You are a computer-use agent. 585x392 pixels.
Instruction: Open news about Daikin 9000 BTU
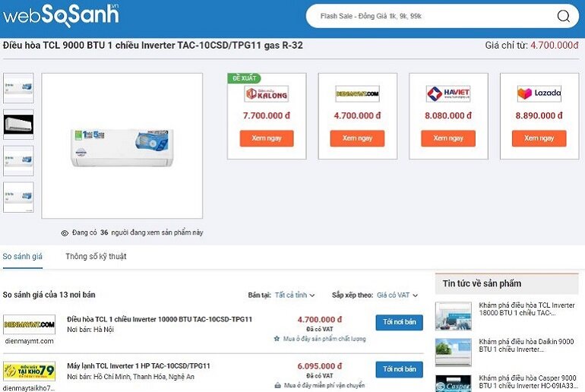[x=526, y=346]
